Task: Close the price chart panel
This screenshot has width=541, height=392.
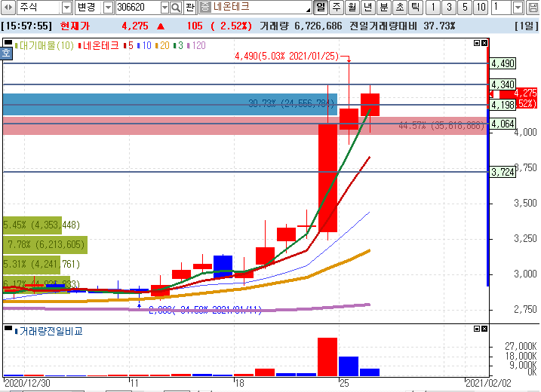Action: (484, 43)
